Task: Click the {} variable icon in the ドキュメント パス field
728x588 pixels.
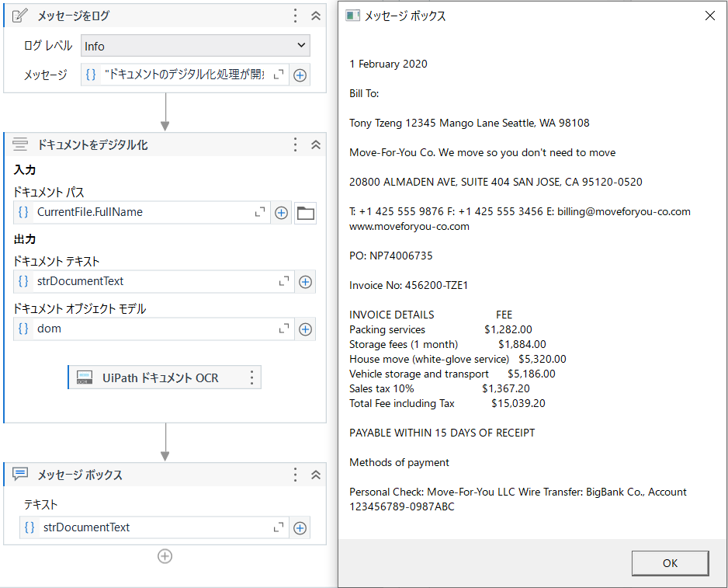Action: pos(23,212)
